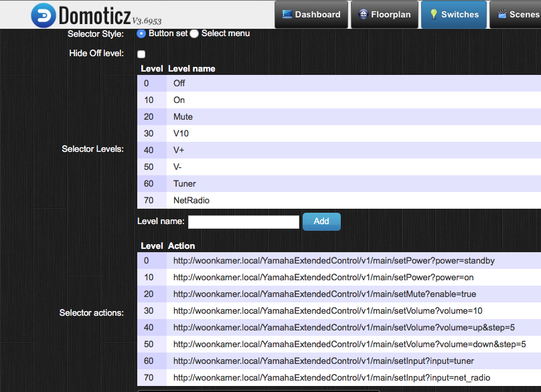Select the V+ level row
This screenshot has width=541, height=392.
(x=339, y=151)
